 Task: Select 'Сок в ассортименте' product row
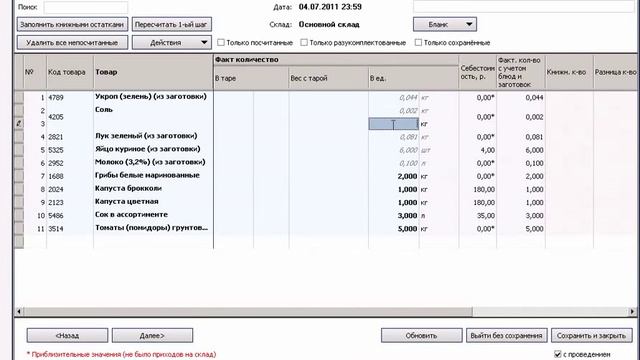point(131,214)
